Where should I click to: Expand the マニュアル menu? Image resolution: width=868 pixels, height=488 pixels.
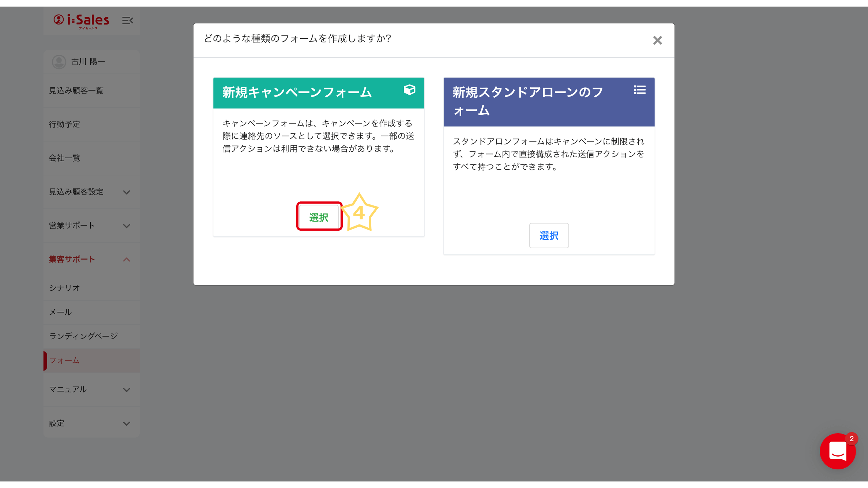coord(127,390)
